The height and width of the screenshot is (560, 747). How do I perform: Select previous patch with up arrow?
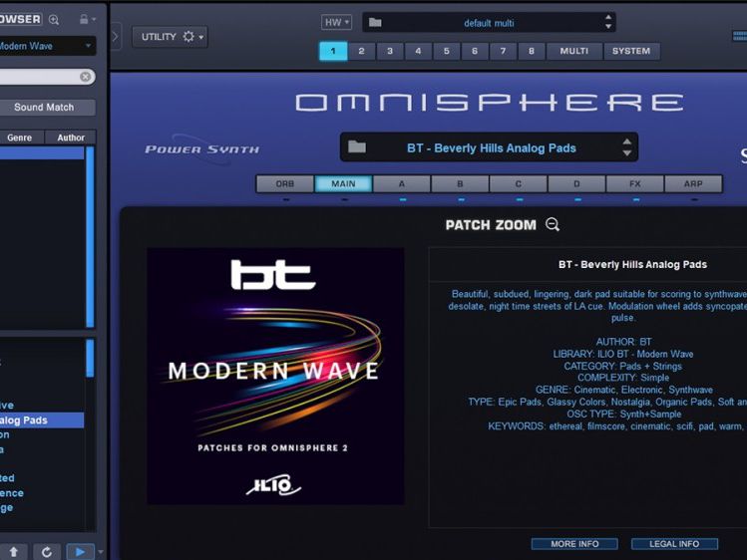pos(627,141)
